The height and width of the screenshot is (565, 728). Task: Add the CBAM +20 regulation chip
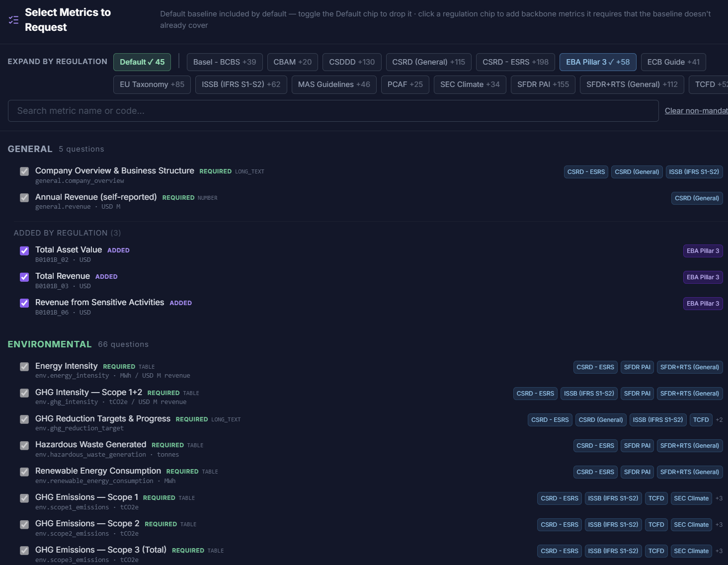tap(293, 62)
